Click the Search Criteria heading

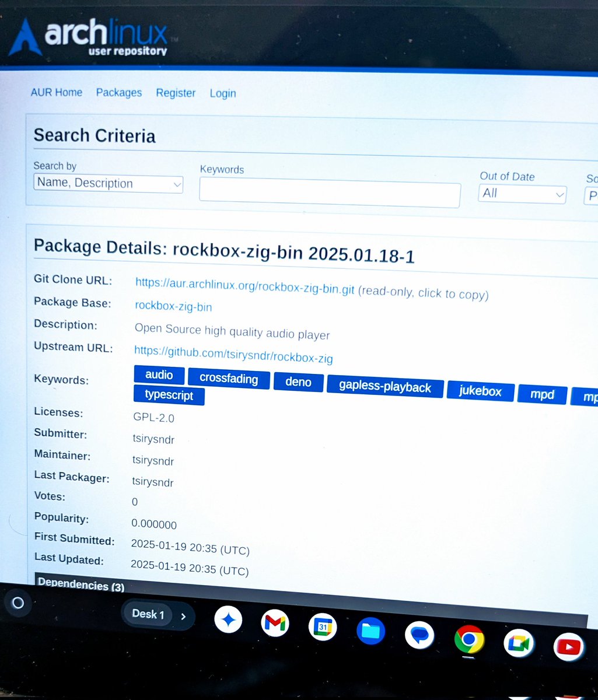point(95,135)
